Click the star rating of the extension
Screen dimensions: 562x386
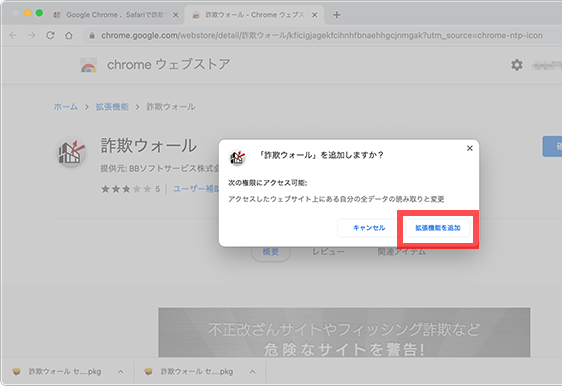[x=126, y=189]
